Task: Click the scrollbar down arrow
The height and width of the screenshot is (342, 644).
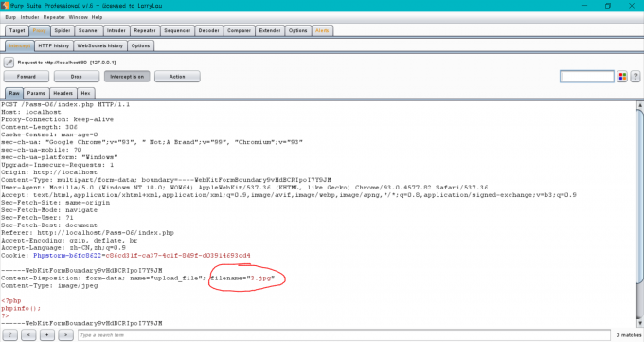Action: (640, 323)
